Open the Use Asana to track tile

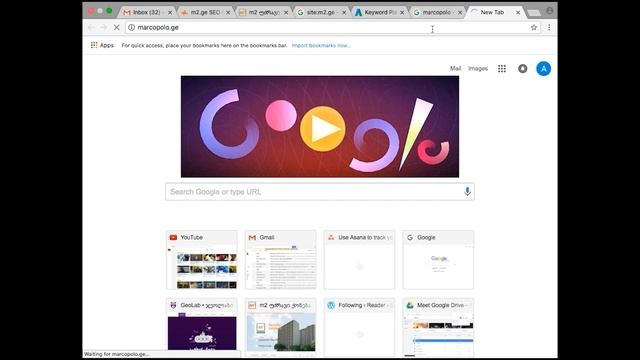[359, 260]
